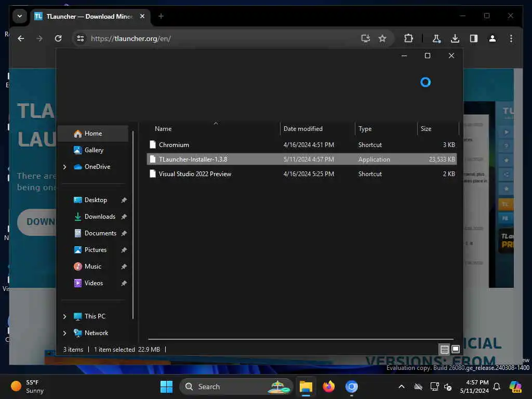Reload the TLauncher page
Viewport: 532px width, 399px height.
click(x=58, y=38)
